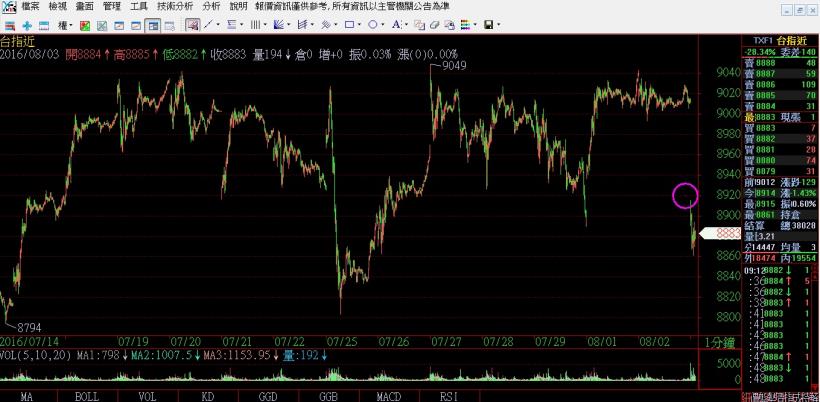This screenshot has width=820, height=402.
Task: Expand the 種 dropdown in toolbar
Action: click(x=65, y=24)
